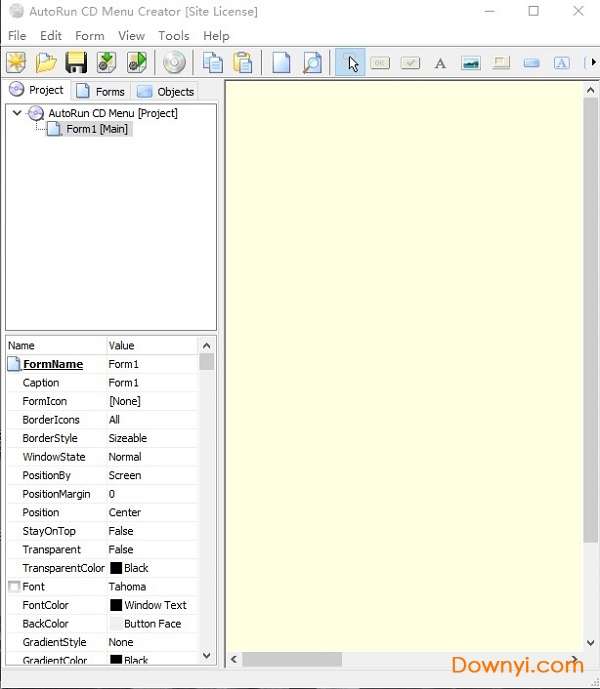Click the Font value Tahoma
Screen dimensions: 600x689
127,587
